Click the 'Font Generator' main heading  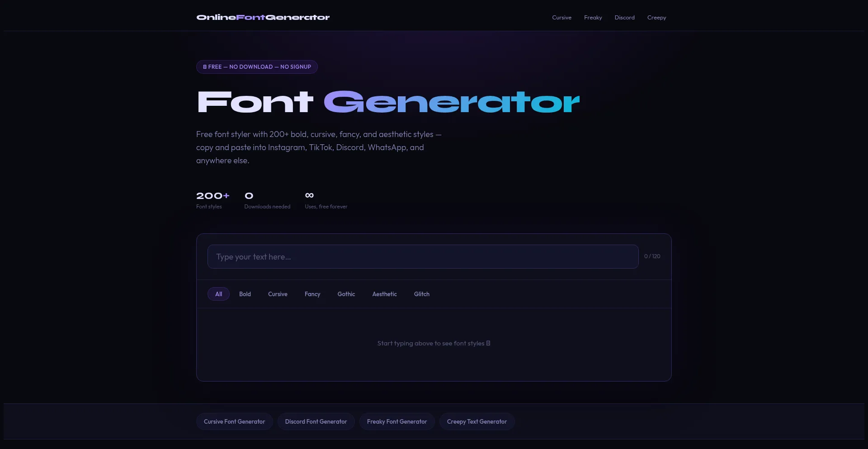click(388, 102)
